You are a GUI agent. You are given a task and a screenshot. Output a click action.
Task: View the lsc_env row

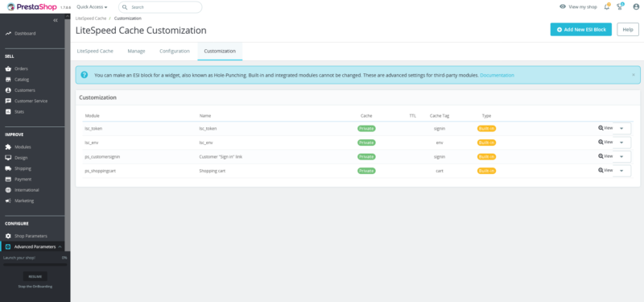click(x=605, y=143)
